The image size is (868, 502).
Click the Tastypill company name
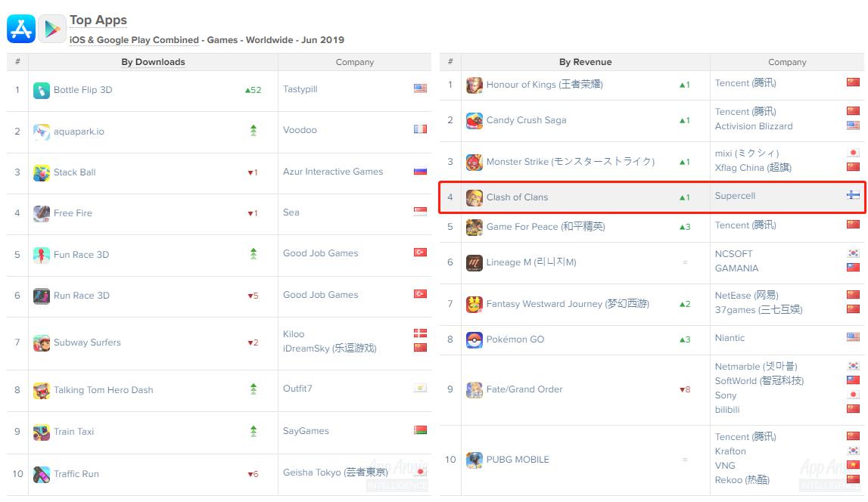pyautogui.click(x=300, y=89)
